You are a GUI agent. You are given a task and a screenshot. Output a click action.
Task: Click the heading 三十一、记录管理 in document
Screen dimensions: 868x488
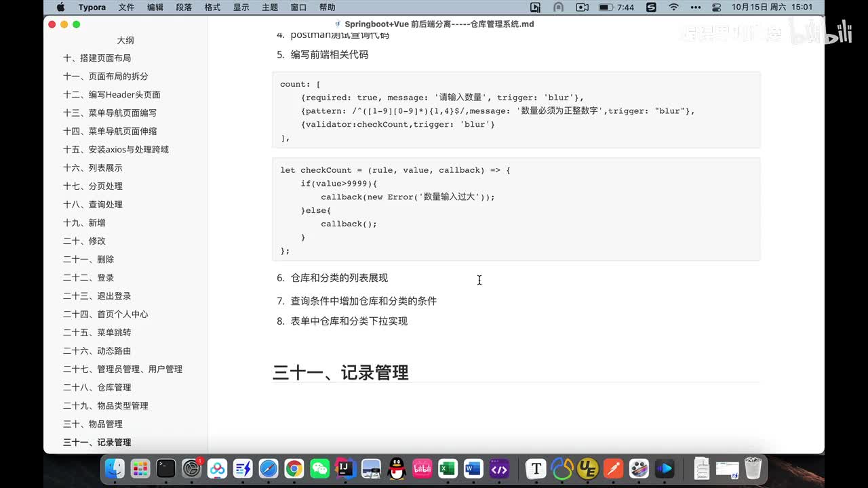340,373
